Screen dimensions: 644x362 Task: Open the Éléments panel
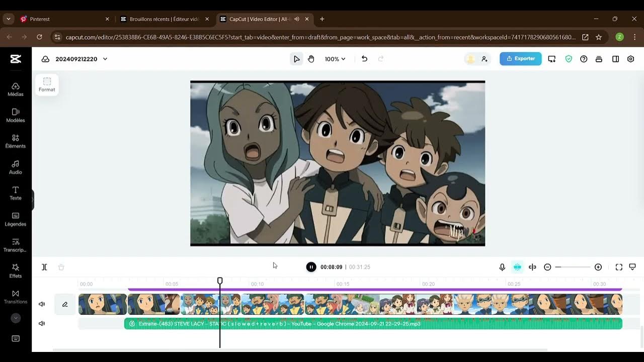[16, 141]
